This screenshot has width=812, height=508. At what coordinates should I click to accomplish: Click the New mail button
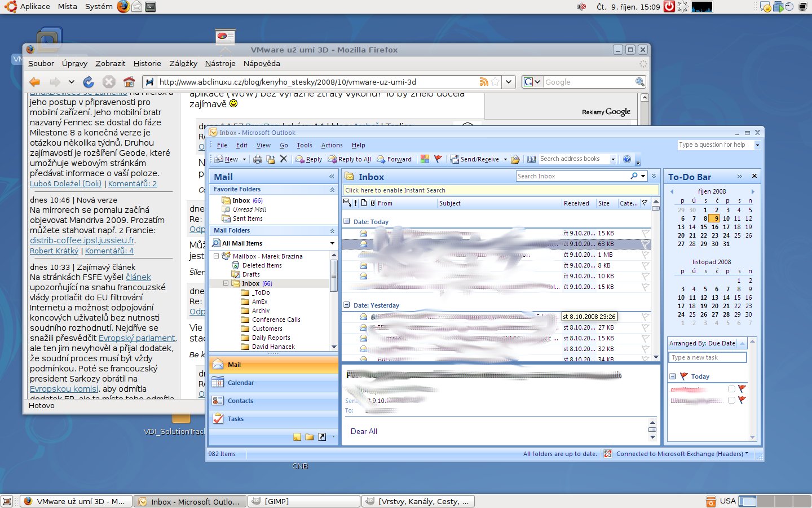pos(226,159)
